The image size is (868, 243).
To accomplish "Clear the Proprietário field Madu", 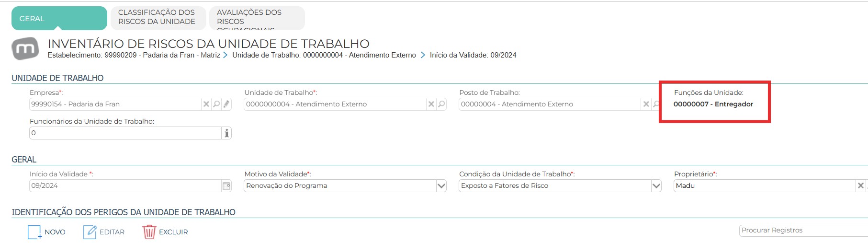I will point(860,185).
